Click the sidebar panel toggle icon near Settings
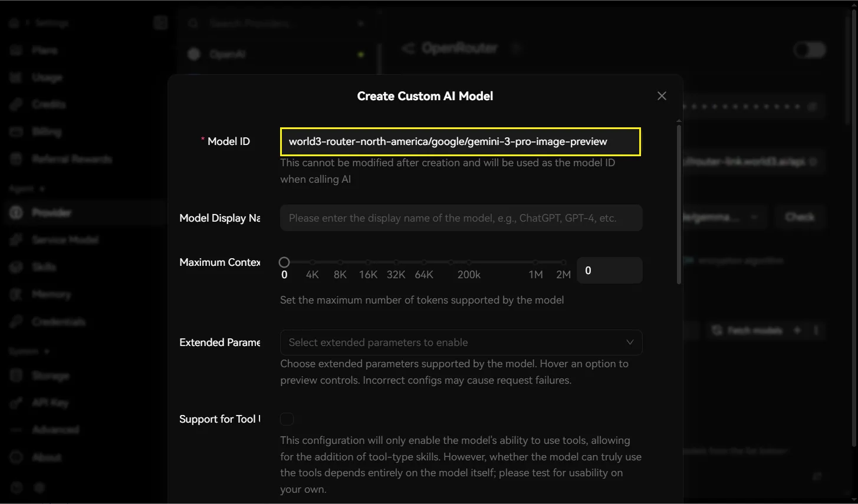This screenshot has height=504, width=858. click(x=160, y=23)
